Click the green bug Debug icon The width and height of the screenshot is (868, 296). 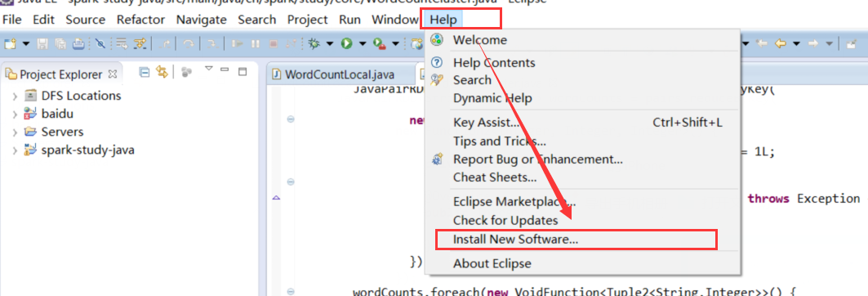[x=314, y=44]
